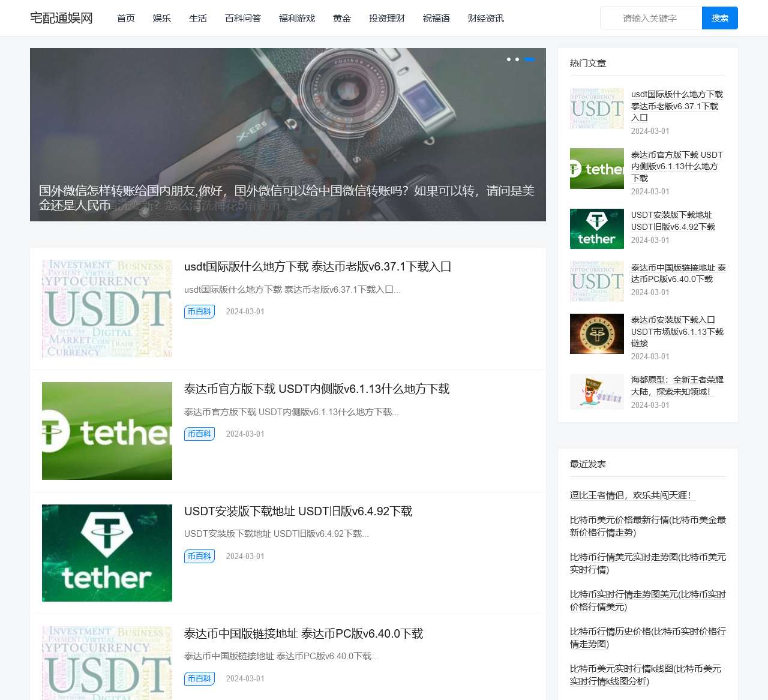The width and height of the screenshot is (768, 700).
Task: Click the USDT word-cloud thumbnail of first article
Action: (x=107, y=308)
